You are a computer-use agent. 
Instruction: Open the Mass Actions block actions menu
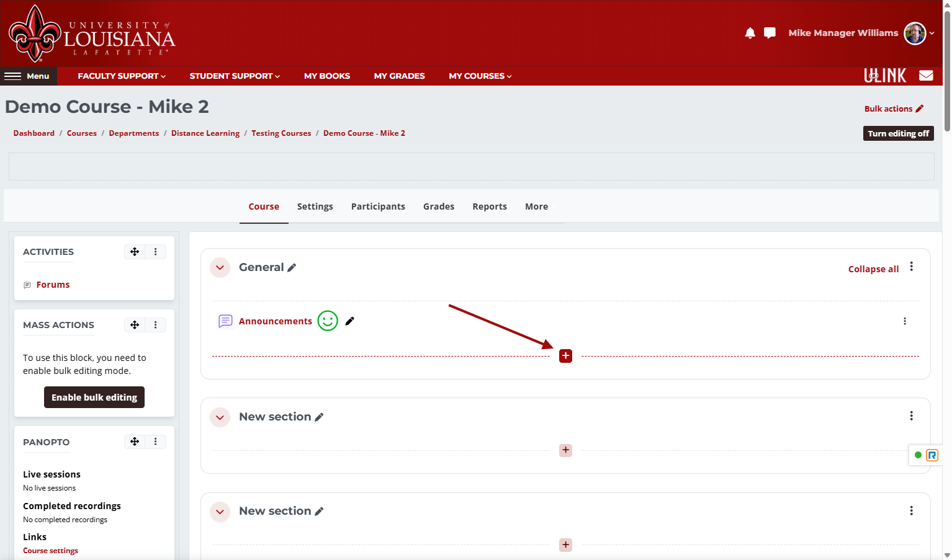(x=156, y=325)
